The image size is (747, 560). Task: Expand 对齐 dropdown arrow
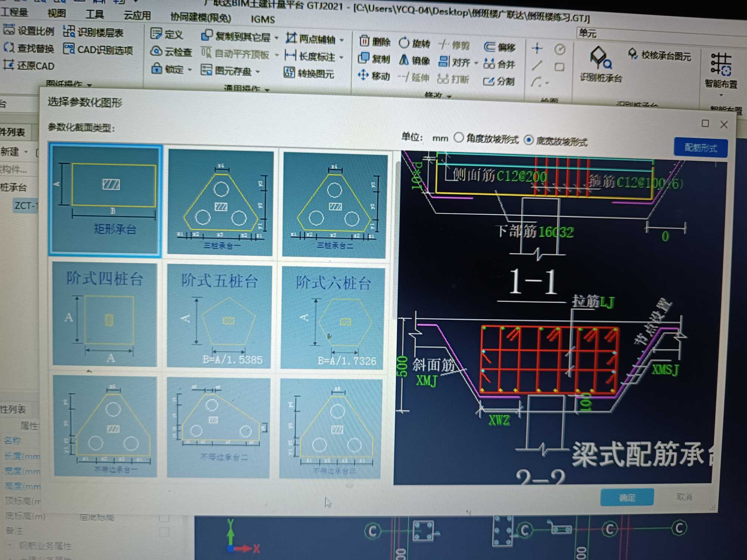click(476, 63)
